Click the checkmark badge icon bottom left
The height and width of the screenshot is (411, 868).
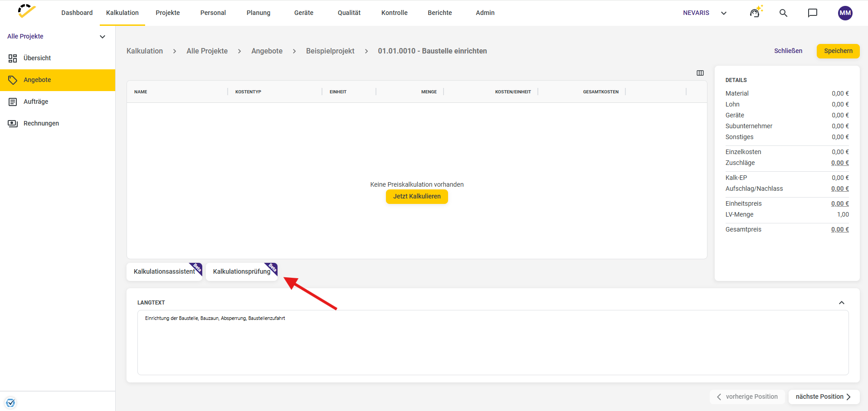point(11,402)
